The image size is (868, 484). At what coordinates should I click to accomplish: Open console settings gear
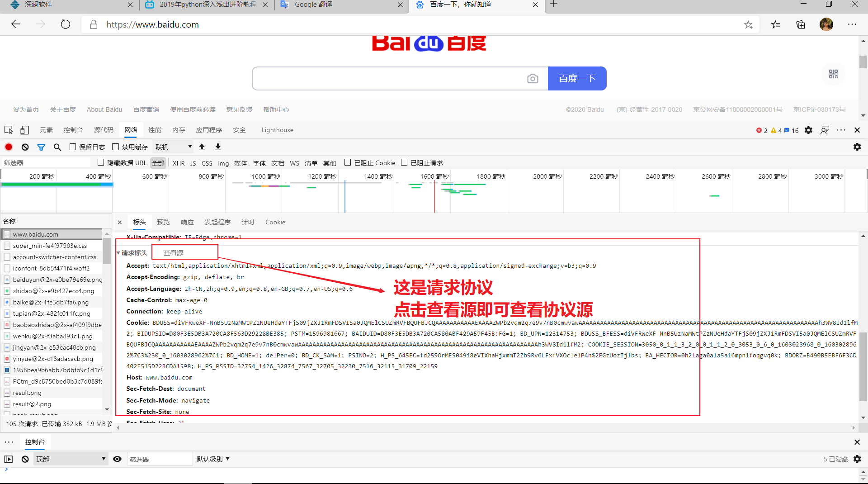[x=857, y=459]
